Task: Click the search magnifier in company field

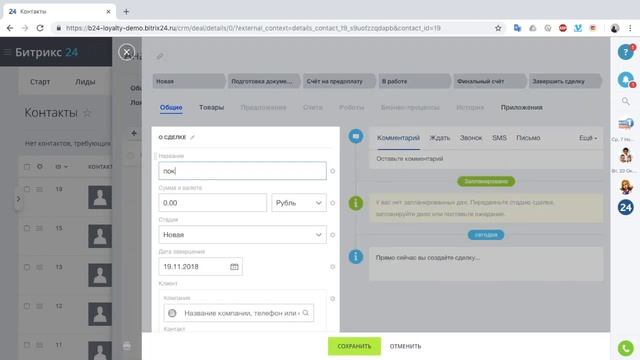Action: (306, 313)
